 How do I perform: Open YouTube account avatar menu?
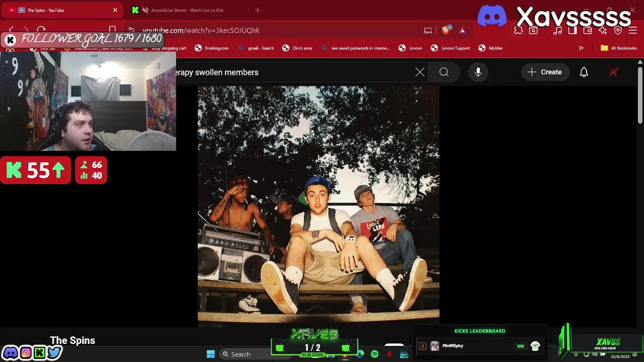613,72
